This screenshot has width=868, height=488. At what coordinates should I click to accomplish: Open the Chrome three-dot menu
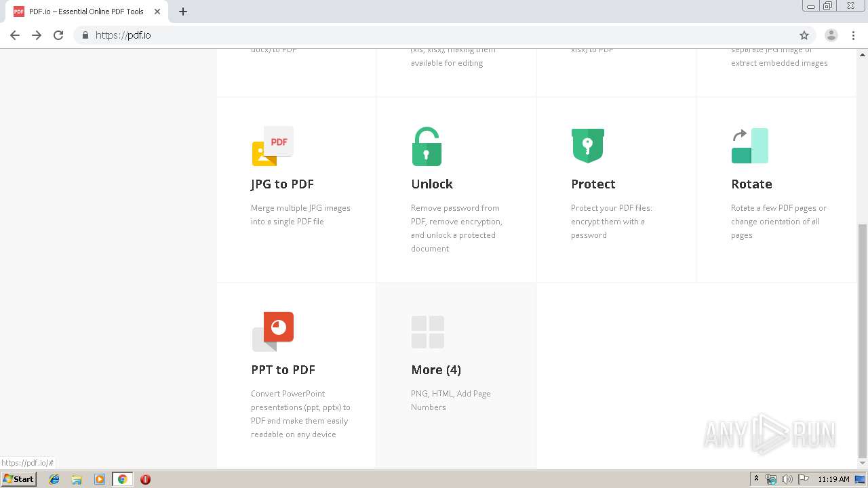click(853, 35)
